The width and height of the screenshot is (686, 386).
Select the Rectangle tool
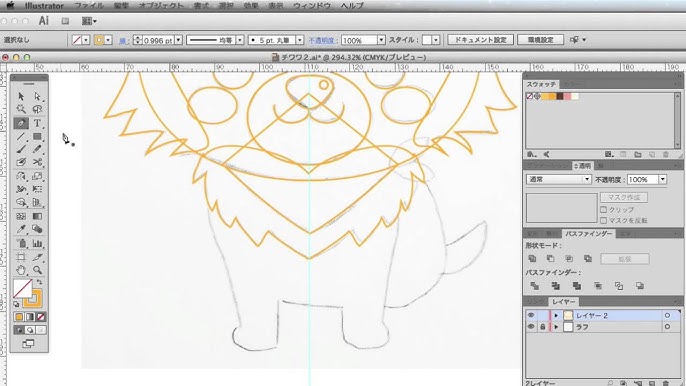click(x=38, y=137)
